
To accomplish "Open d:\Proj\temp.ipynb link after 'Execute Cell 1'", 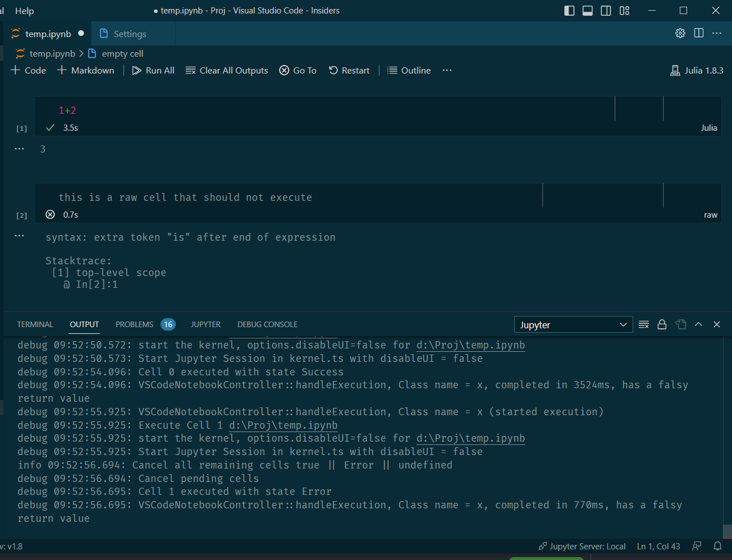I will 283,425.
